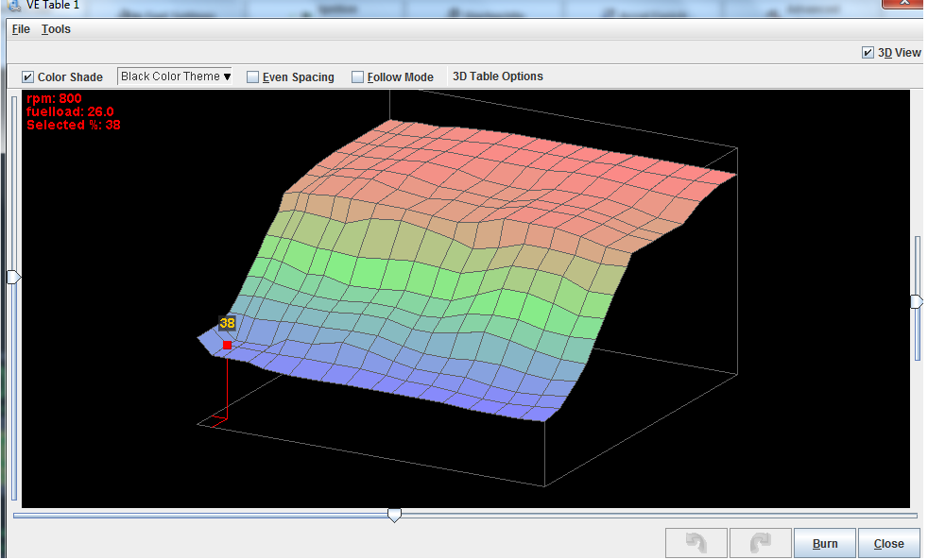
Task: Select the red selected-cell marker on the surface
Action: pyautogui.click(x=227, y=346)
